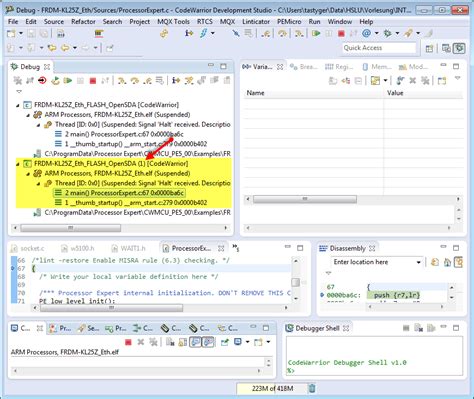Click the Save icon in the main toolbar
Image resolution: width=474 pixels, height=399 pixels.
tap(31, 33)
